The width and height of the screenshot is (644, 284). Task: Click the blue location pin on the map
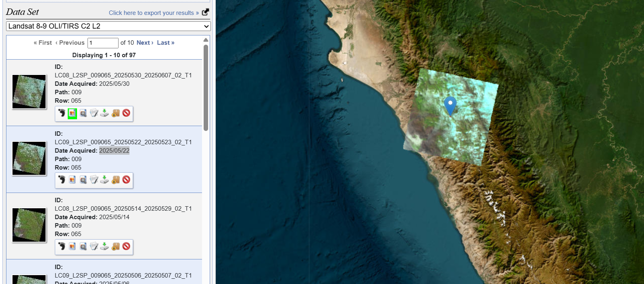click(450, 106)
